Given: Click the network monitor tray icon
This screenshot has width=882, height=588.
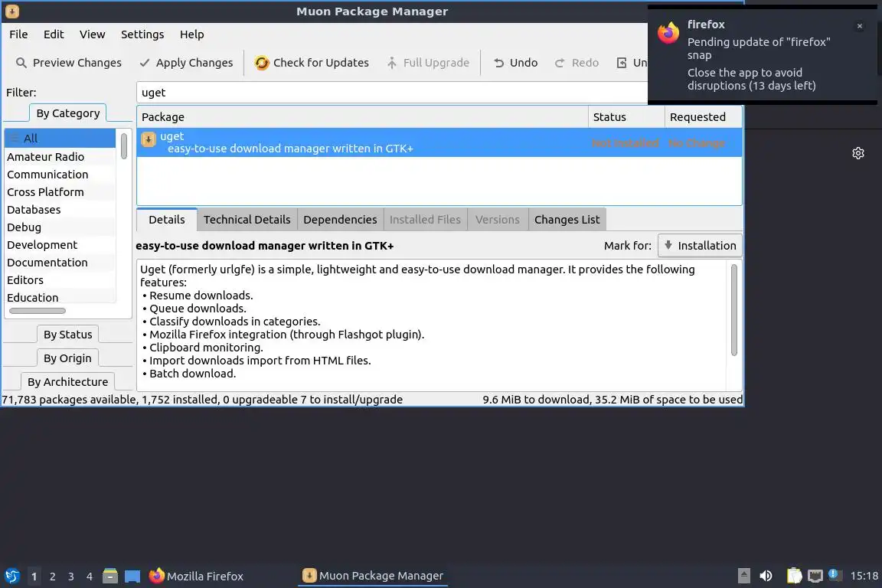Looking at the screenshot, I should (x=815, y=576).
